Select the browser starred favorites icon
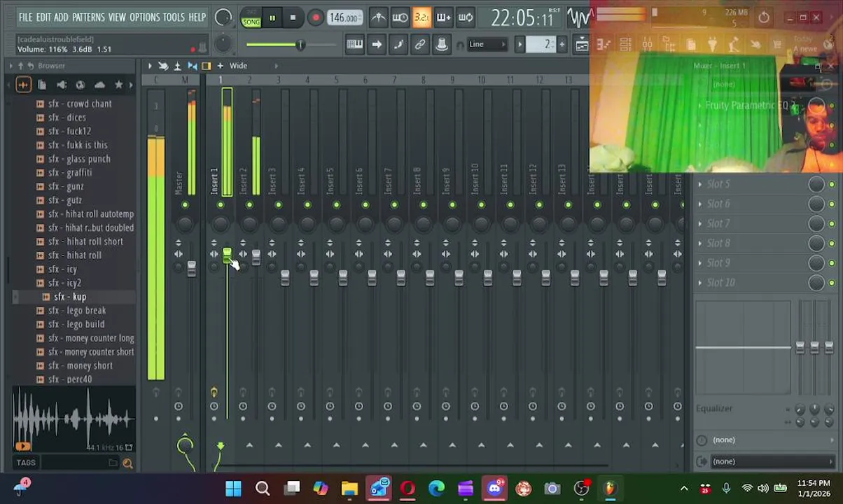The width and height of the screenshot is (843, 504). click(x=118, y=85)
